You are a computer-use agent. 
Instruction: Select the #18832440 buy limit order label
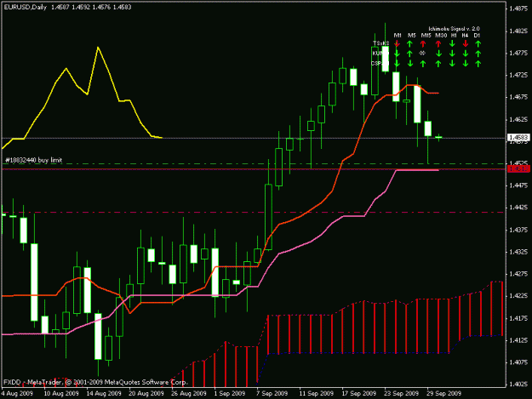click(33, 160)
